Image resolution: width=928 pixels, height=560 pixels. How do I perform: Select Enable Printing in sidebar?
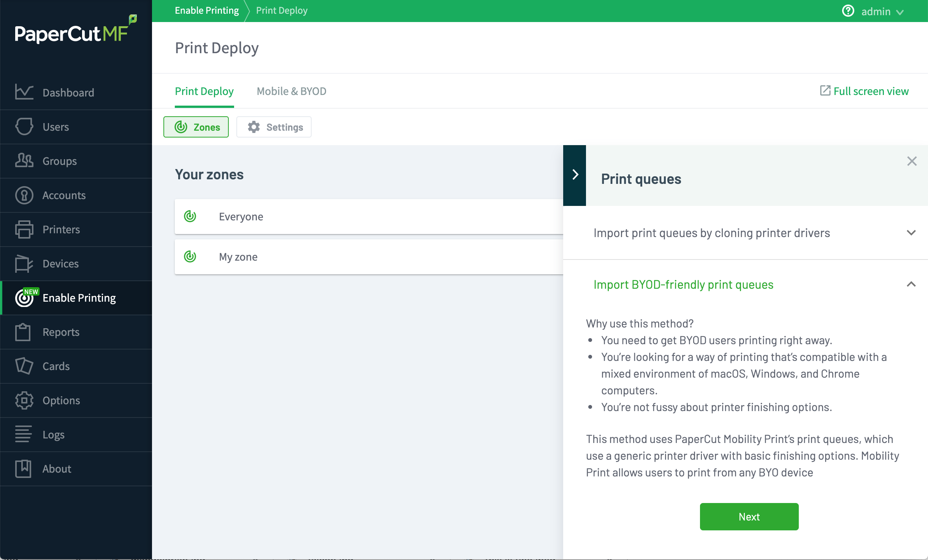click(x=76, y=297)
